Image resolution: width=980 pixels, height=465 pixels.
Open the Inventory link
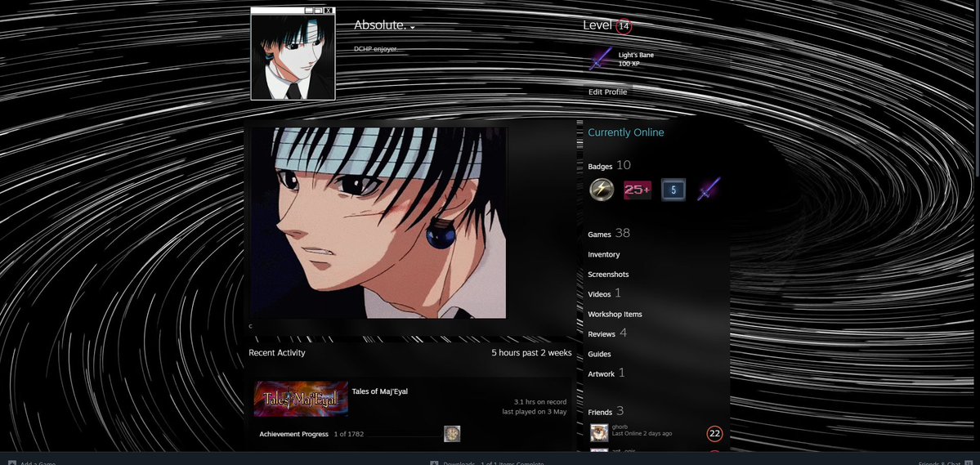tap(604, 254)
